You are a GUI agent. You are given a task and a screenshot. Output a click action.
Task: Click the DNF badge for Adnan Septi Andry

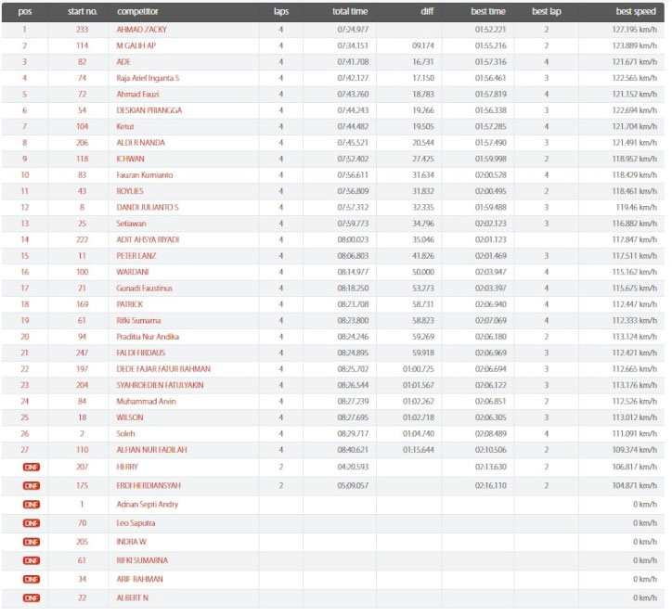pos(31,505)
